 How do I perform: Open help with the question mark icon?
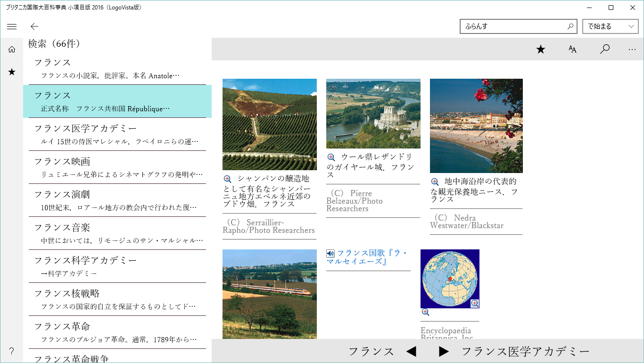tap(12, 351)
